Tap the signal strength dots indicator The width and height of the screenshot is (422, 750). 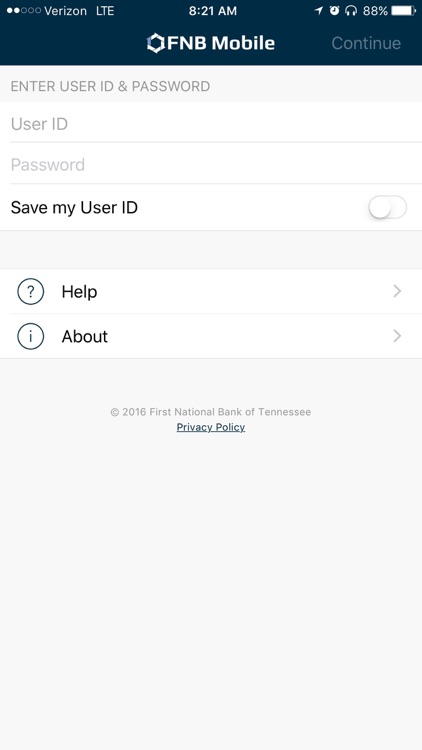point(23,11)
